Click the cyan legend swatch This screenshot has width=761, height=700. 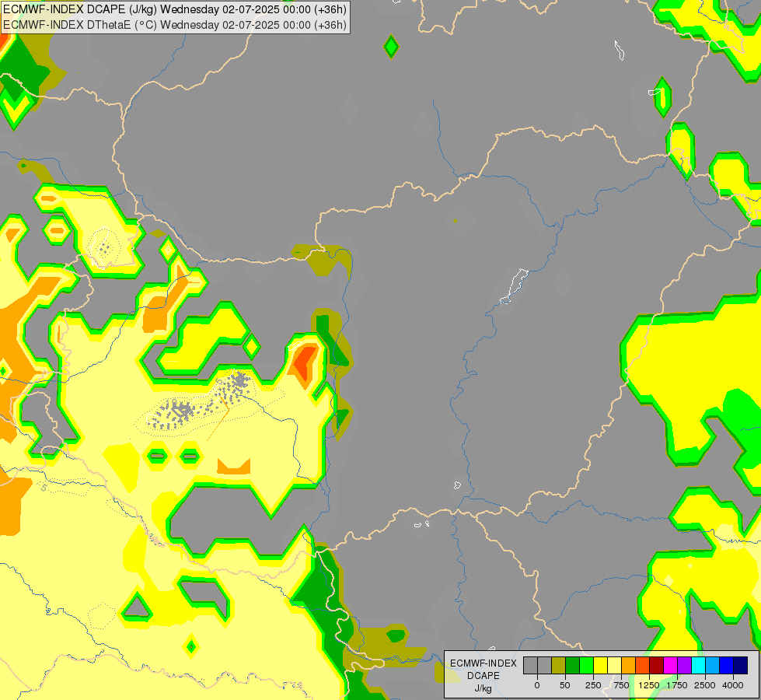698,666
